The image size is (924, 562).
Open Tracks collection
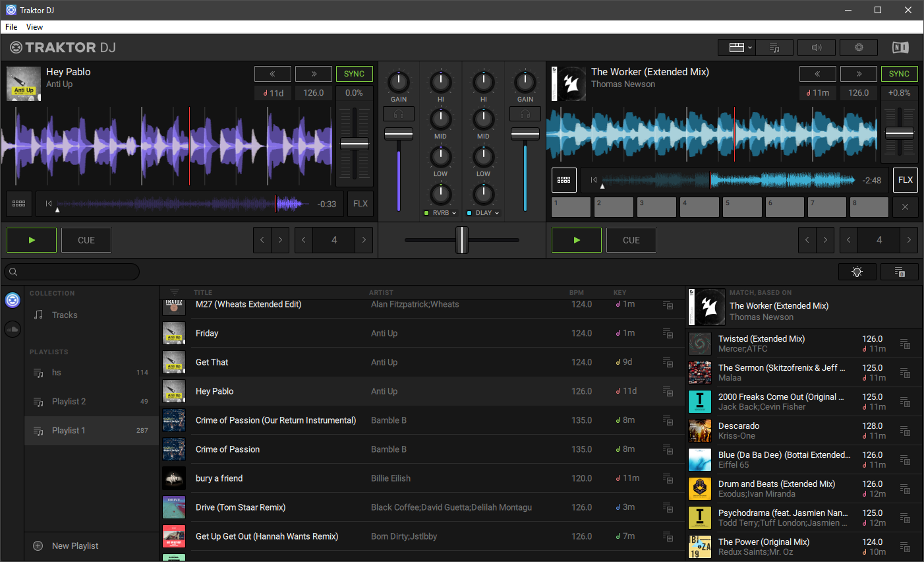[x=91, y=315]
